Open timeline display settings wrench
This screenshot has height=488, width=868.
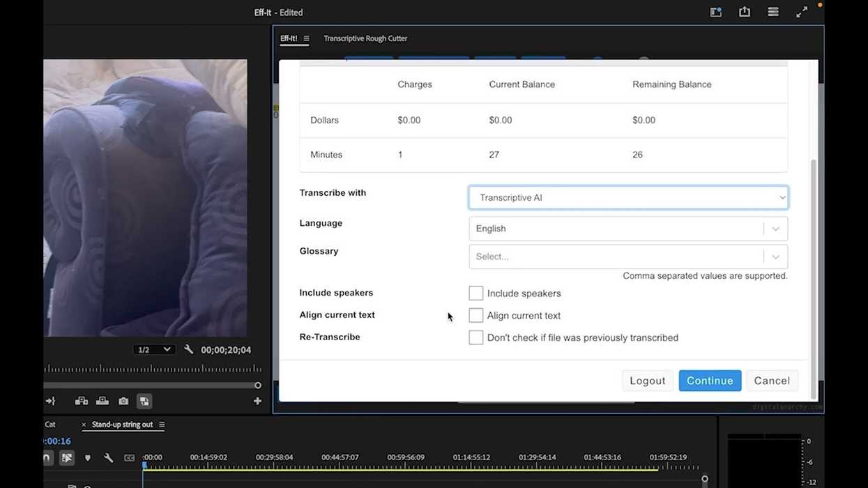[x=109, y=458]
